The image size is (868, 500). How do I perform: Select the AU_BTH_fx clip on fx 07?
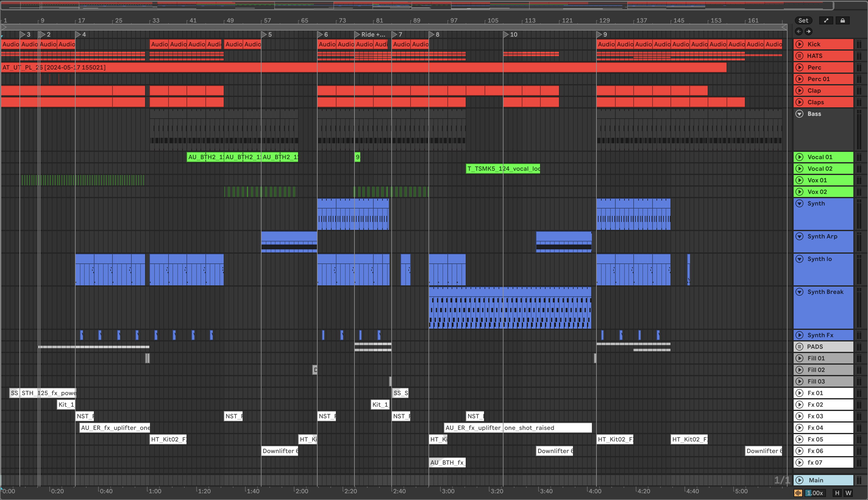(x=447, y=462)
